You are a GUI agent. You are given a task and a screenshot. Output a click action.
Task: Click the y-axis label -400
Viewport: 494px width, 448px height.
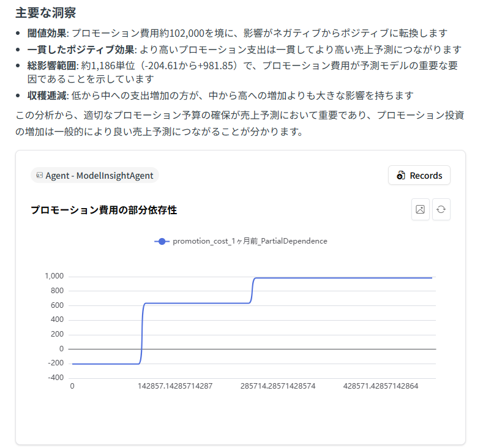55,378
